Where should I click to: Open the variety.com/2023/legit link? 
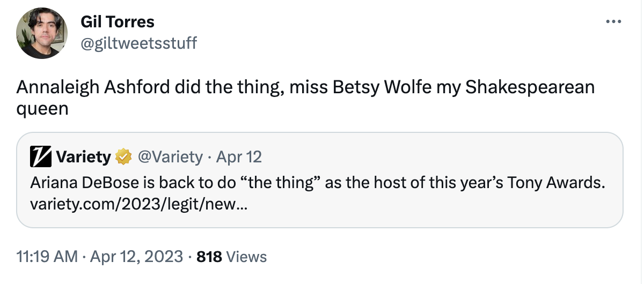(139, 204)
